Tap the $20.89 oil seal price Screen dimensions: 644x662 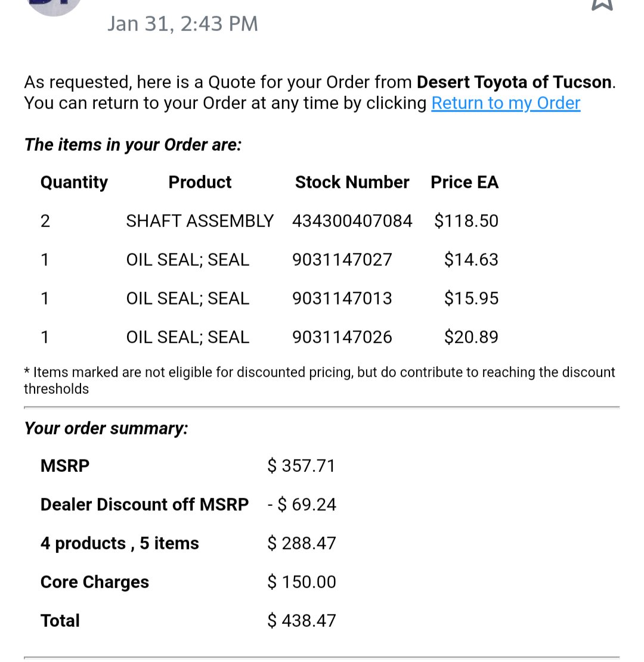point(471,337)
